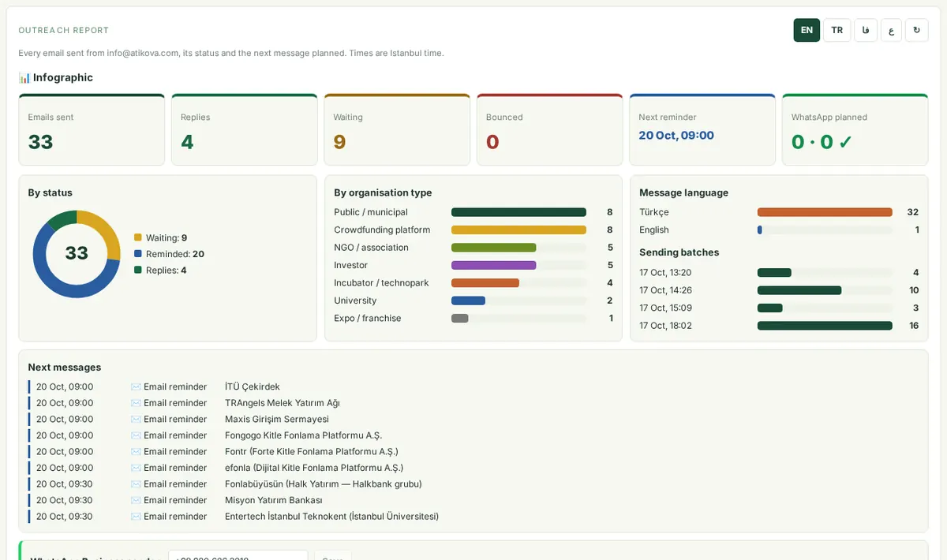This screenshot has height=560, width=947.
Task: Select the envelope icon in the Fontr row
Action: (x=136, y=452)
